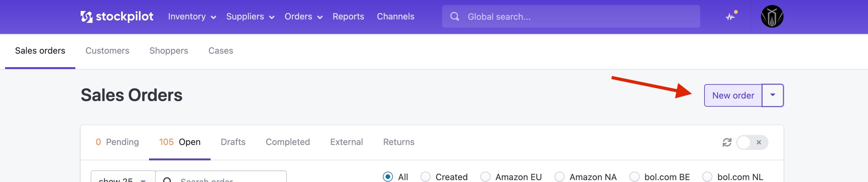Show External orders tab
Image resolution: width=868 pixels, height=182 pixels.
point(346,142)
